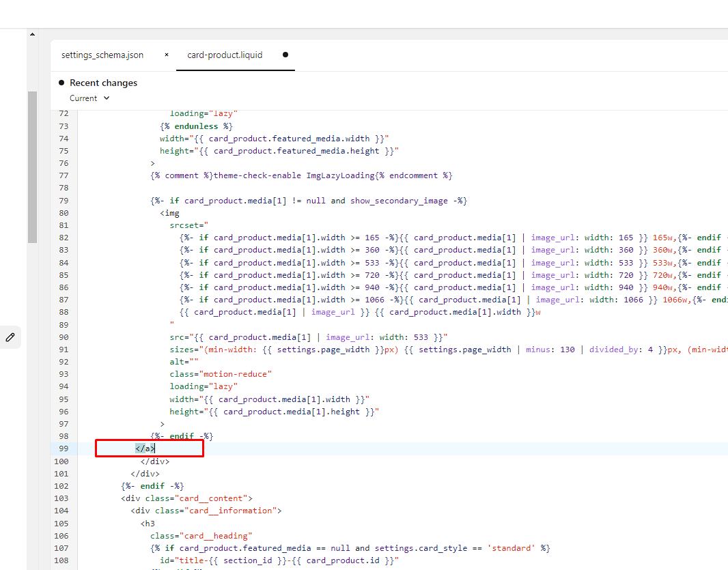This screenshot has width=728, height=570.
Task: Click the media[1].height attribute on line 96
Action: [x=275, y=412]
